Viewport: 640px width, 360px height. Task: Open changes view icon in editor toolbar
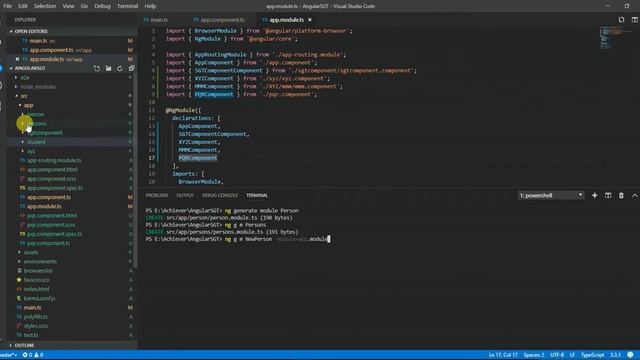pos(621,20)
